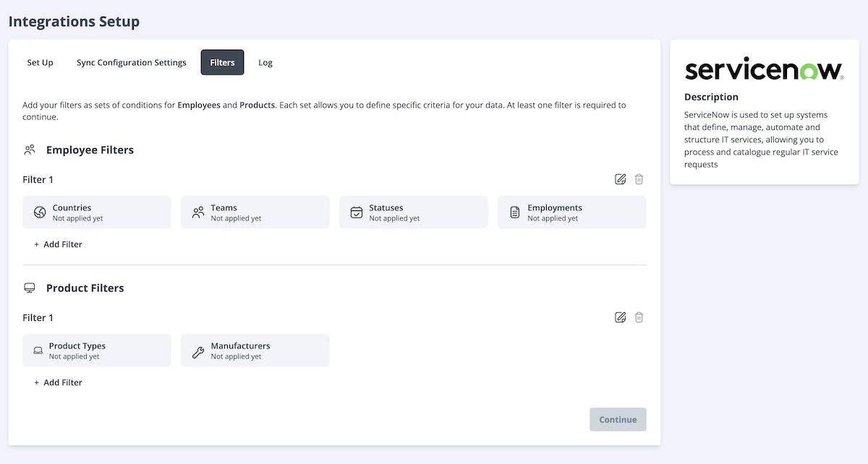Click the book icon on the Employments chip

point(514,212)
